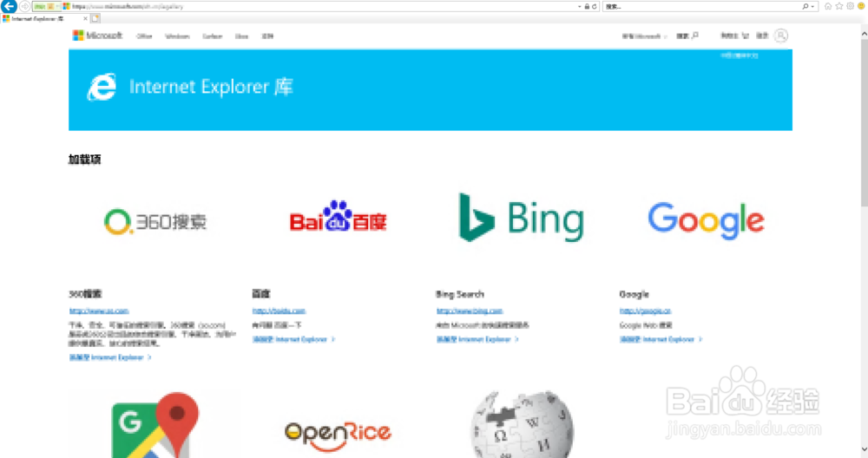This screenshot has height=458, width=868.
Task: Click the 360搜索 title below its logo
Action: [x=85, y=294]
